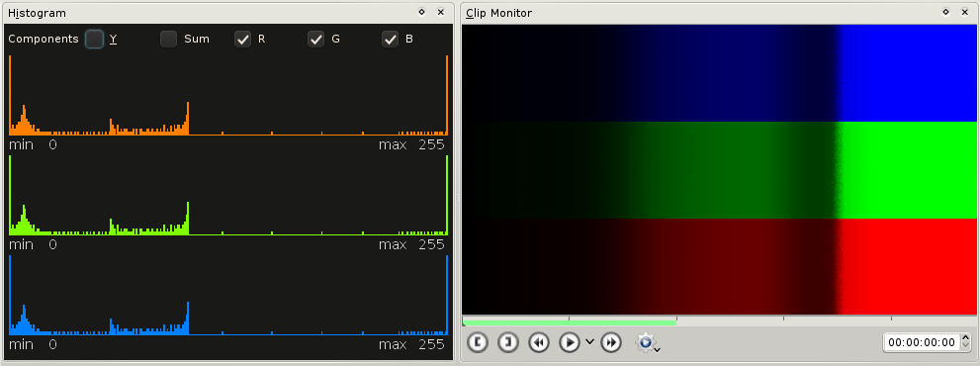Float the Histogram panel
The image size is (980, 366).
coord(422,12)
